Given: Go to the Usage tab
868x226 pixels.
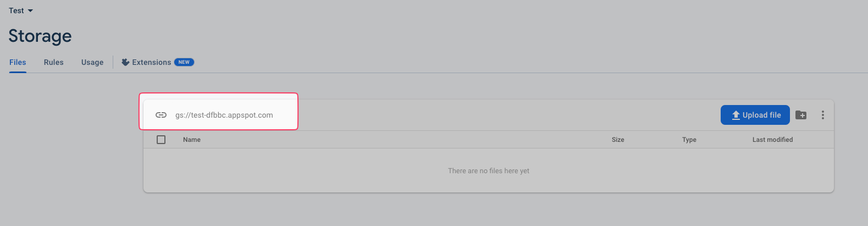Looking at the screenshot, I should point(92,62).
